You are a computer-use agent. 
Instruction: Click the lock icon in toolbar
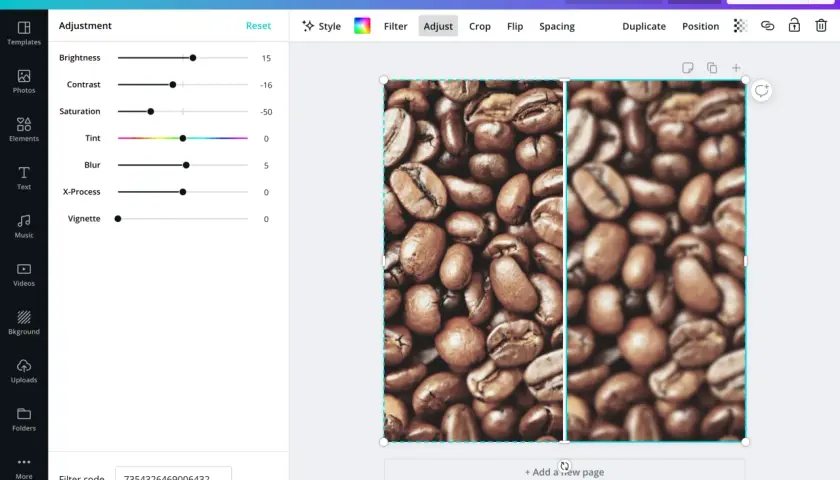pyautogui.click(x=794, y=25)
